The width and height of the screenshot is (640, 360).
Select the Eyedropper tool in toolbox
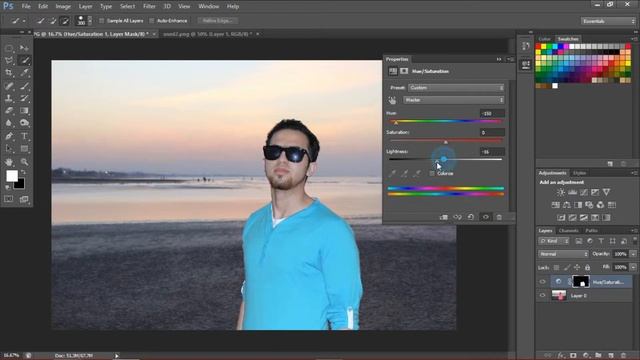click(24, 73)
